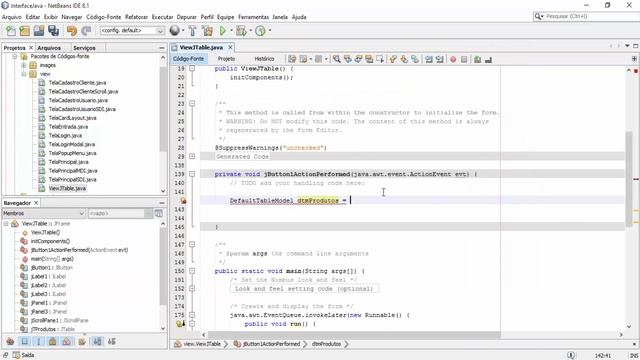Viewport: 640px width, 360px height.
Task: Click the Previous Bookmark editor icon
Action: [393, 59]
